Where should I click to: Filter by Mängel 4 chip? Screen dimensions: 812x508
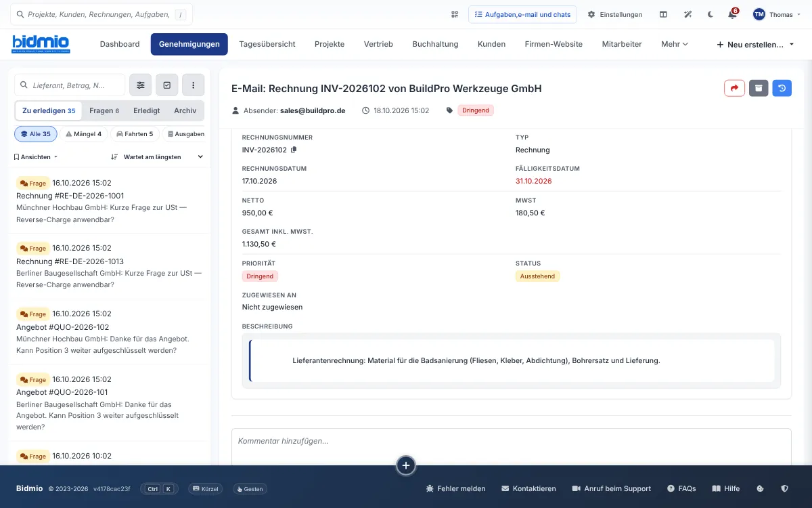(84, 134)
